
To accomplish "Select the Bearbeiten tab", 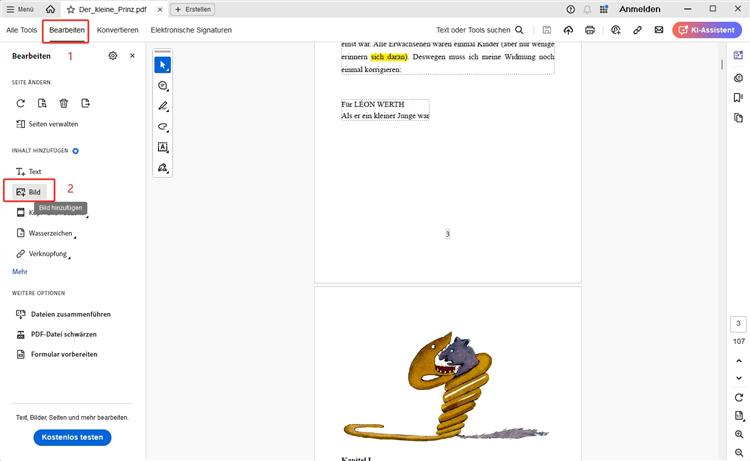I will tap(66, 30).
